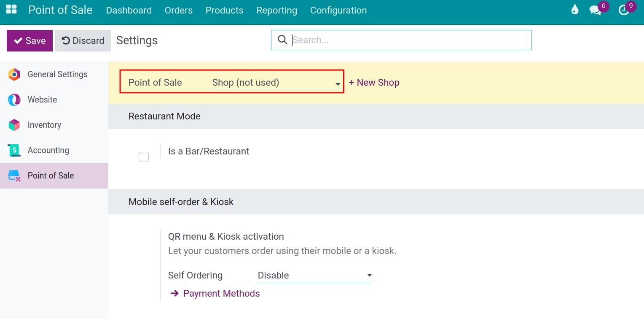Click the Restaurant Mode section header
Screen dimensions: 644x319
[x=164, y=116]
